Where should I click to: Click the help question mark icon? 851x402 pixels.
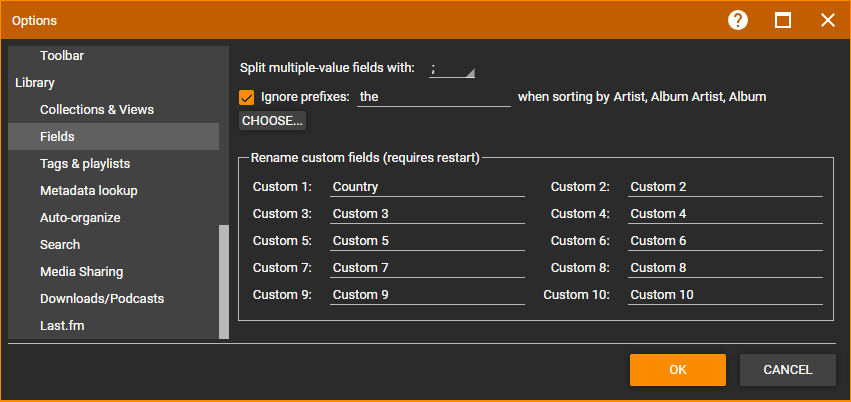738,20
